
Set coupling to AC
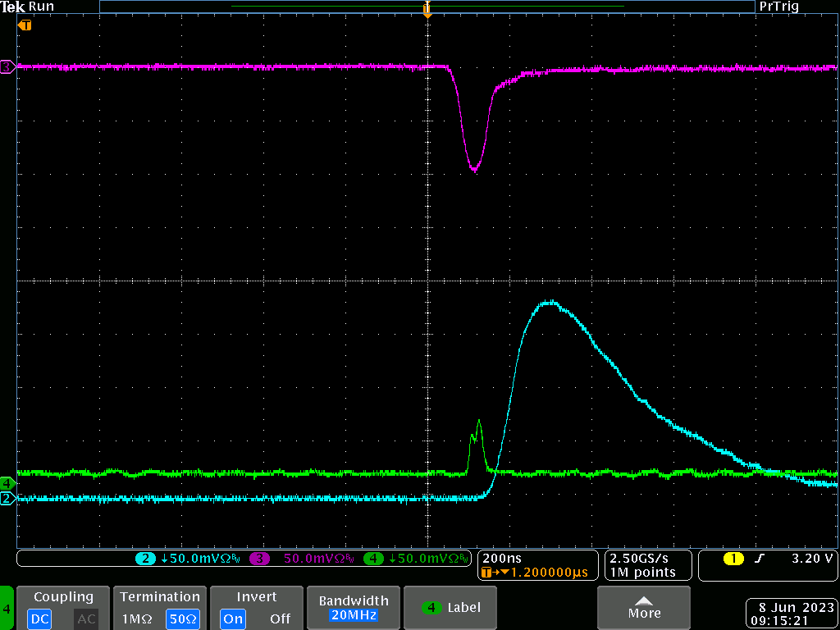point(86,619)
